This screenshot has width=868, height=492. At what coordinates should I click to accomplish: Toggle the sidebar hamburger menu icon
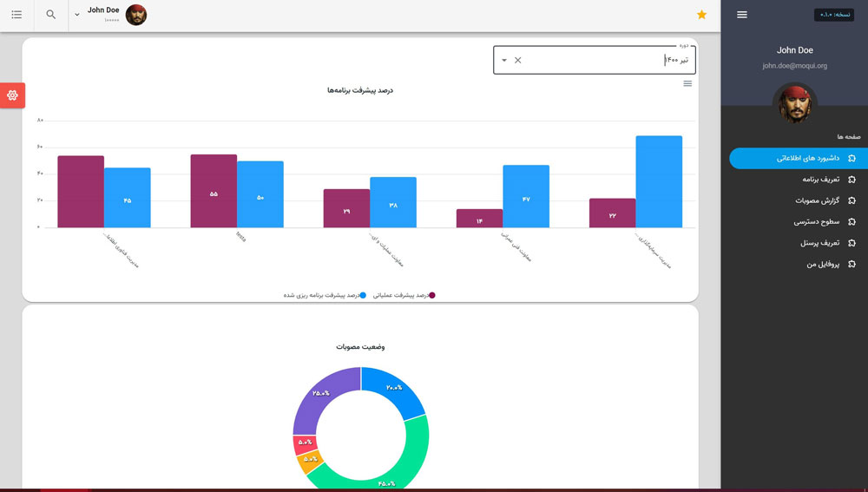741,15
